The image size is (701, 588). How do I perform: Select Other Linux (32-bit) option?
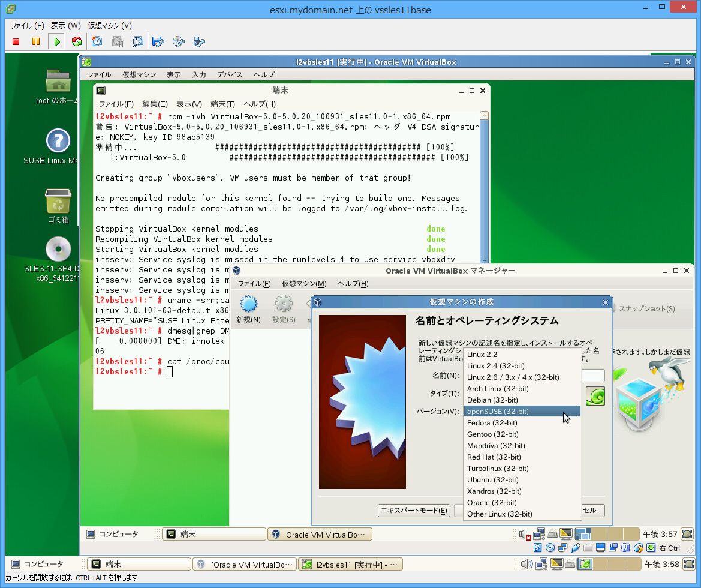[x=522, y=514]
